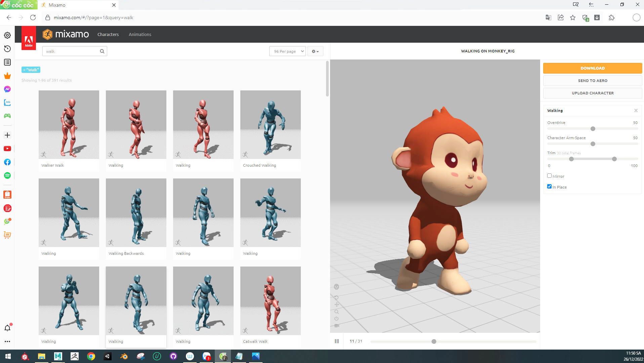The height and width of the screenshot is (363, 644).
Task: Add a sidebar shortcut with plus icon
Action: 7,135
